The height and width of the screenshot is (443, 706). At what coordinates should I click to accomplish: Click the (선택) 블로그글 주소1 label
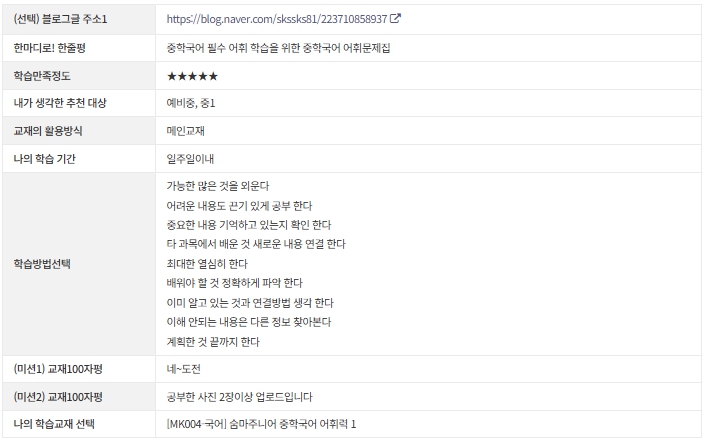click(x=61, y=19)
